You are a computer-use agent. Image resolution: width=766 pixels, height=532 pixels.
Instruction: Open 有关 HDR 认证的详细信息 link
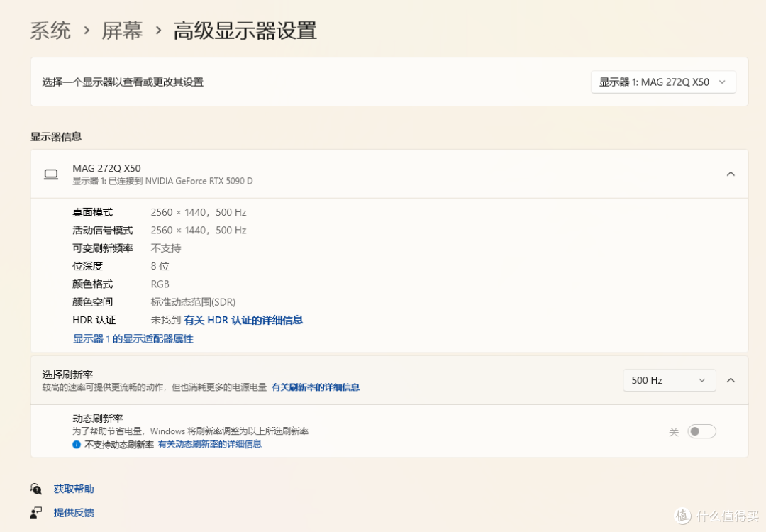pos(243,320)
